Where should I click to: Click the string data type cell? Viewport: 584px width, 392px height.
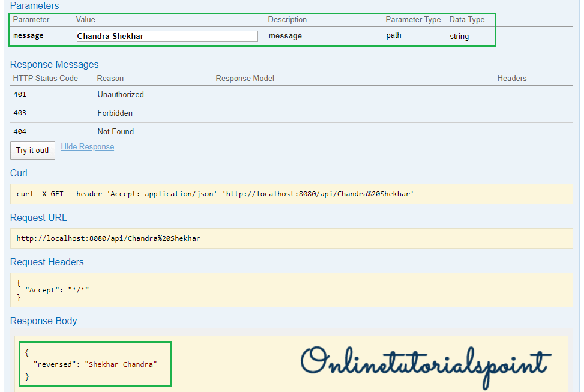459,37
